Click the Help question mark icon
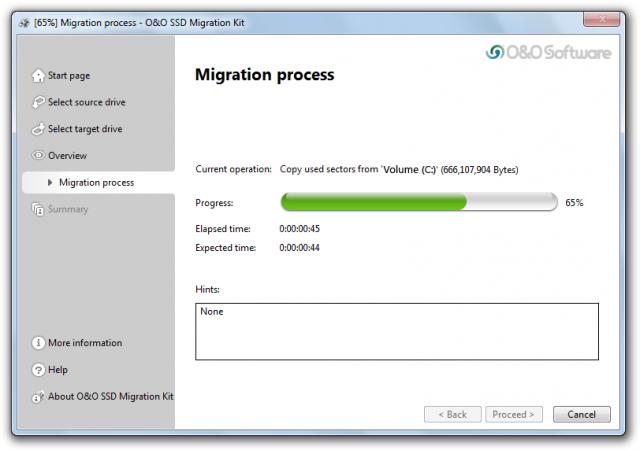The height and width of the screenshot is (450, 640). (x=38, y=370)
